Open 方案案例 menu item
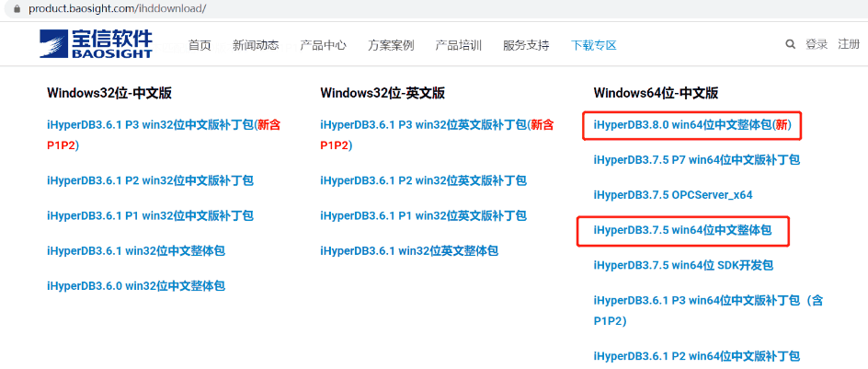868x369 pixels. click(391, 45)
